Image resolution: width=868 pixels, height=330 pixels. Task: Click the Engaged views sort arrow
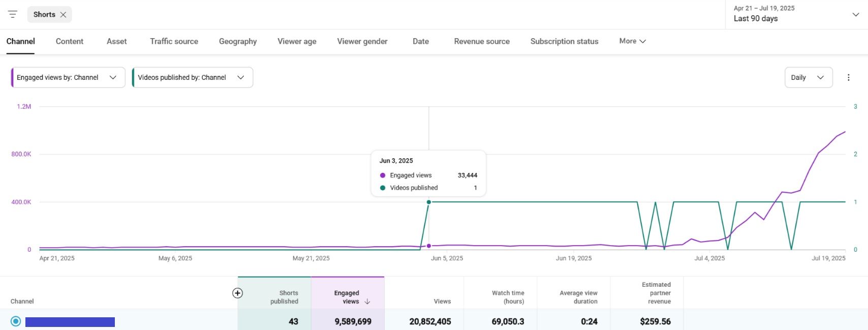(x=367, y=302)
